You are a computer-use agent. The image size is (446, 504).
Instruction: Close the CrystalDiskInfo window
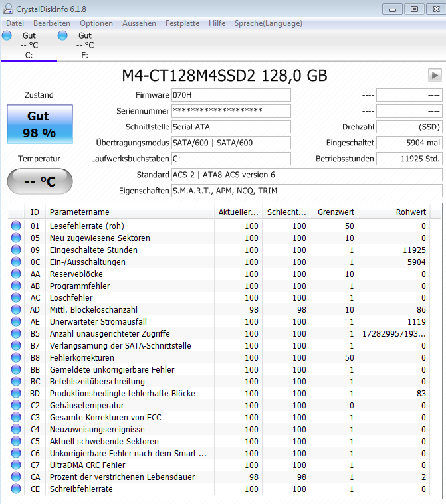[436, 9]
